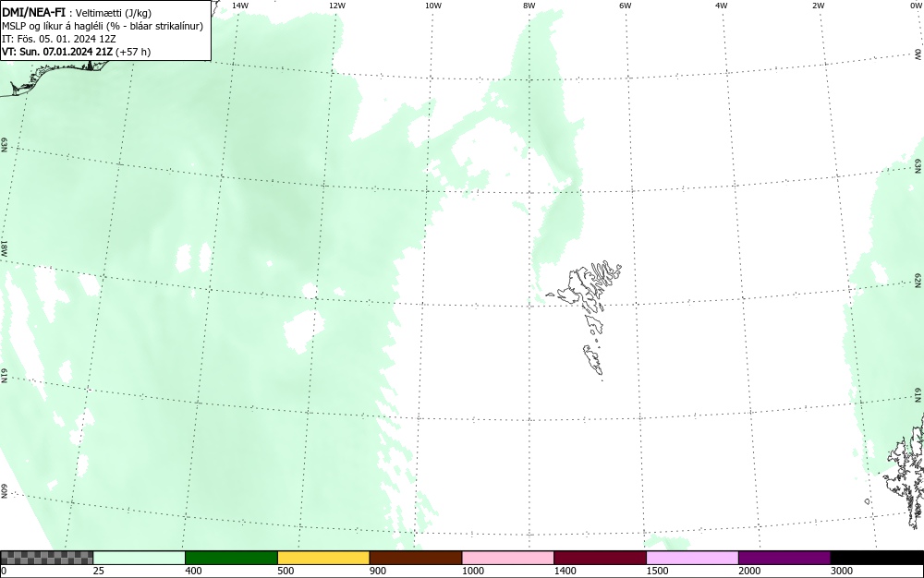
Task: Select the legend value '1000'
Action: tap(472, 571)
